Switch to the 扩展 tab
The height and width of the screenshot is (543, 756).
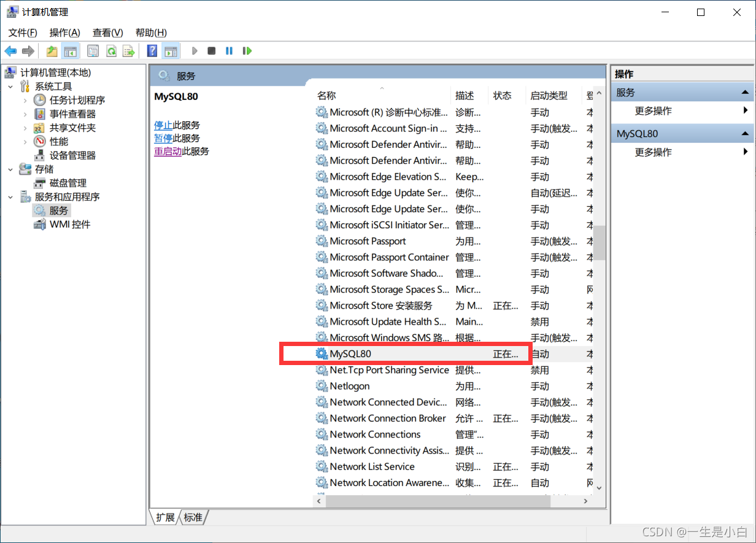165,517
